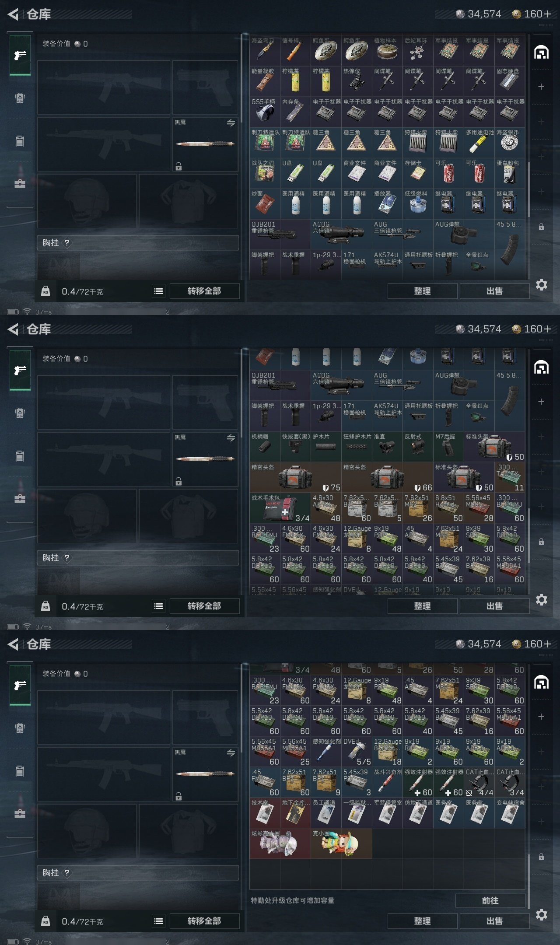
Task: Choose the 后妃耳环 earrings item
Action: (418, 51)
